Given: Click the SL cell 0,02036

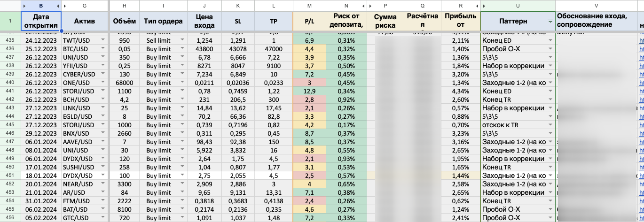Looking at the screenshot, I should [x=238, y=83].
